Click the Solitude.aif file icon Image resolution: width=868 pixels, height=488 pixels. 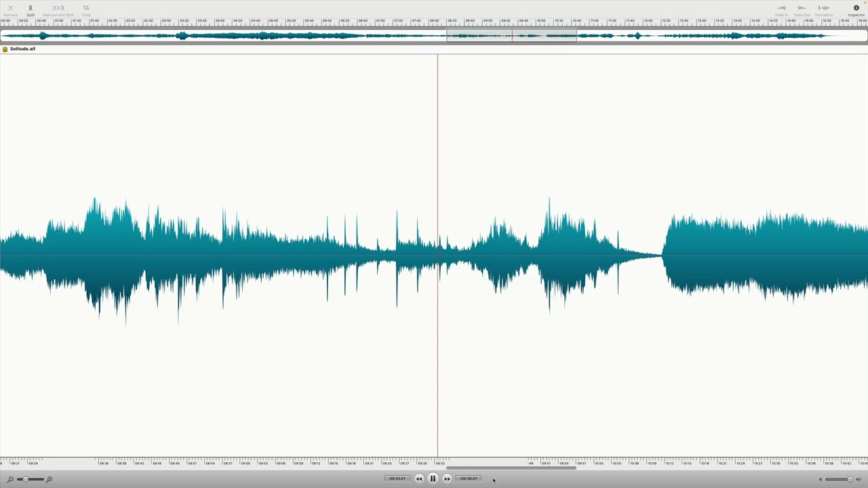click(x=5, y=49)
